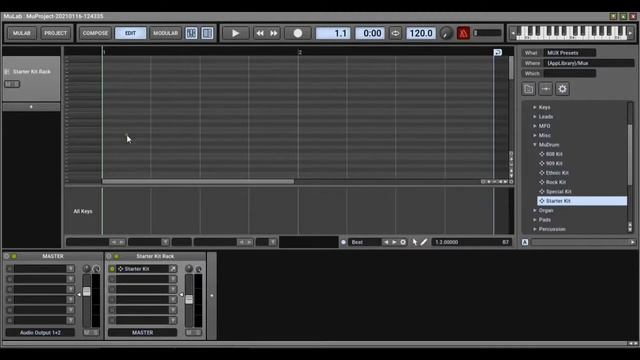Viewport: 640px width, 360px height.
Task: Open dropdown of second MASTER rack slot
Action: pos(70,279)
